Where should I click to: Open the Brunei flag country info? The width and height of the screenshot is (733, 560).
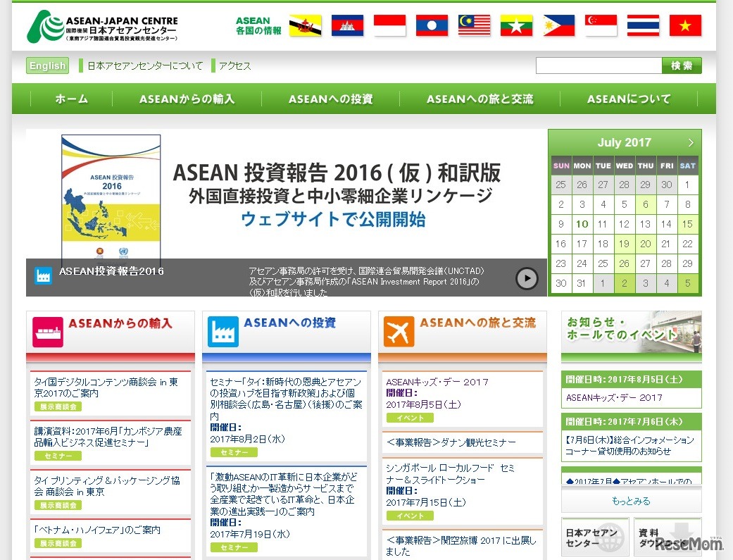pos(305,25)
